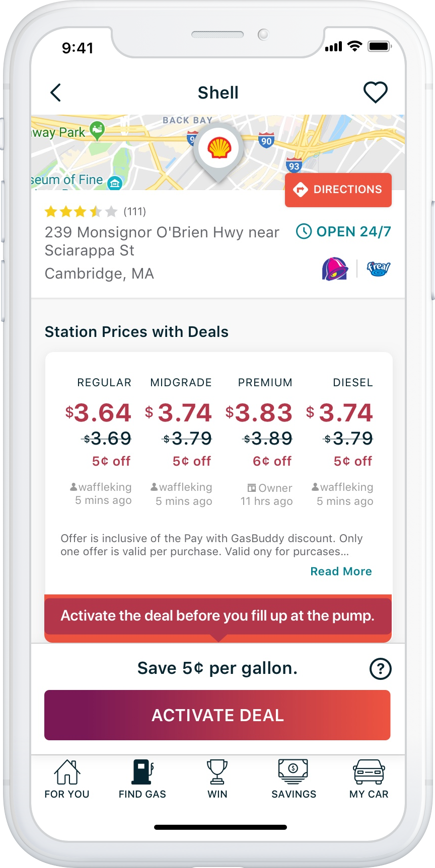This screenshot has width=435, height=868.
Task: Open help question mark next to savings
Action: pos(380,669)
